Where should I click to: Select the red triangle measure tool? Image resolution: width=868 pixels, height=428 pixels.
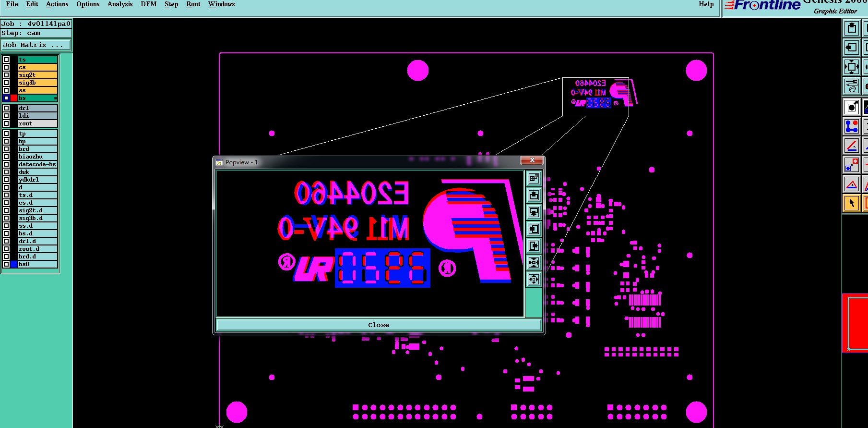(x=852, y=183)
